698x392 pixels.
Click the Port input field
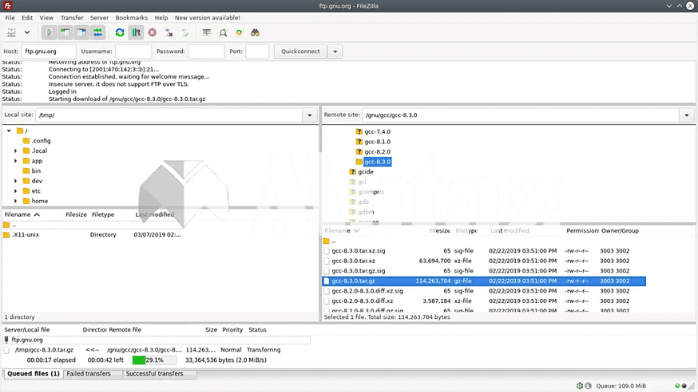click(x=257, y=51)
